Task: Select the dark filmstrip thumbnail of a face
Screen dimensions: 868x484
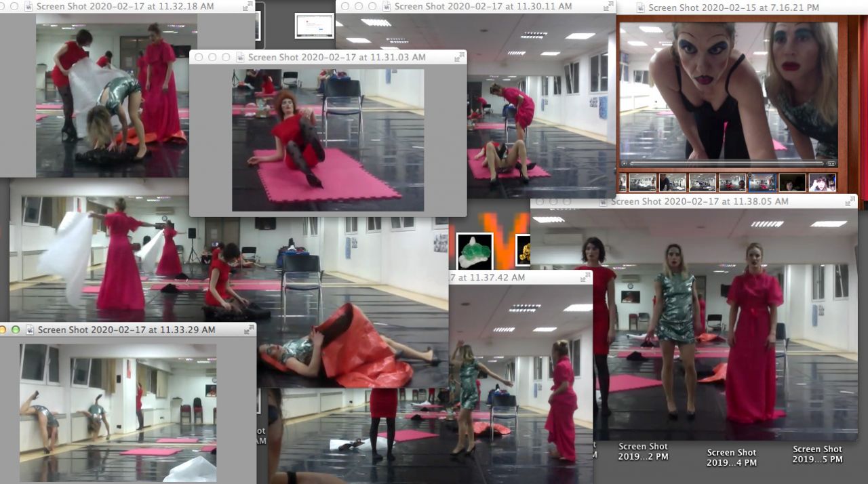Action: click(x=792, y=182)
